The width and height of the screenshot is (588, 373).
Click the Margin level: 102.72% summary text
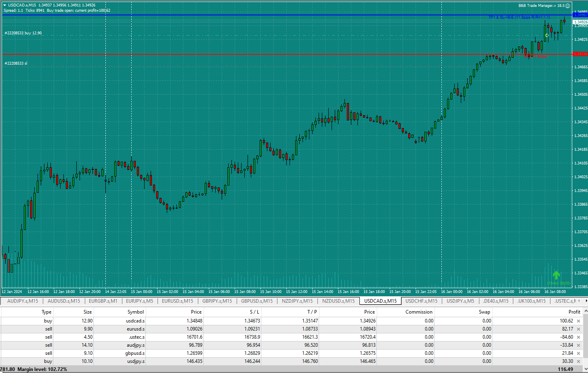(42, 369)
